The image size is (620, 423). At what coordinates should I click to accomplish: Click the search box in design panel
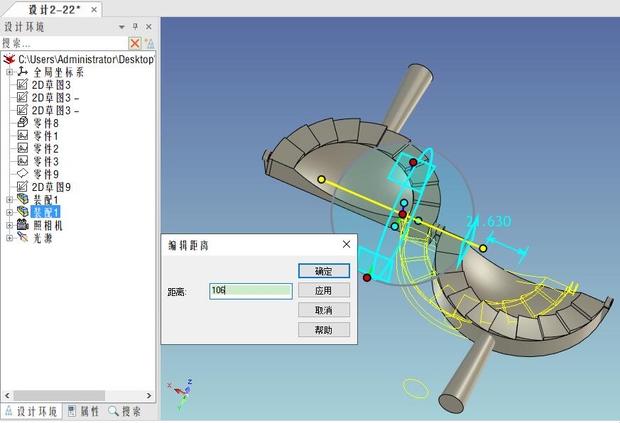pyautogui.click(x=64, y=43)
